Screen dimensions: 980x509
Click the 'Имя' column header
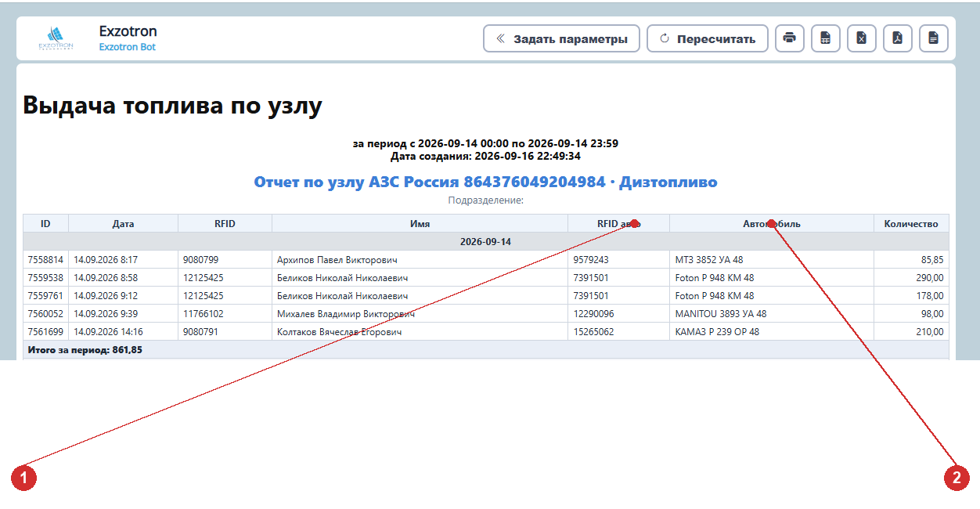[x=420, y=224]
